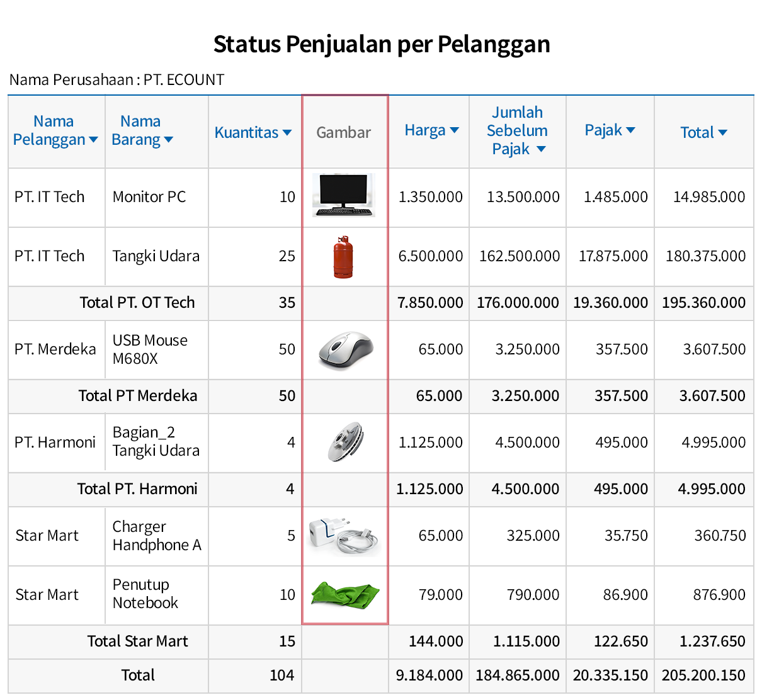This screenshot has width=762, height=700.
Task: Click the Gambar column header
Action: 344,132
